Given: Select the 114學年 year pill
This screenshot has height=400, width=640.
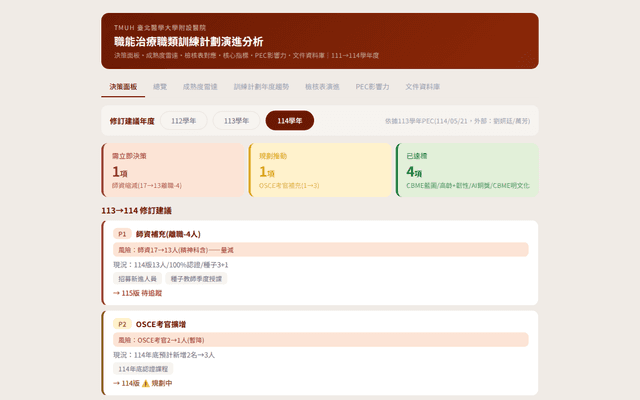Looking at the screenshot, I should (x=290, y=121).
